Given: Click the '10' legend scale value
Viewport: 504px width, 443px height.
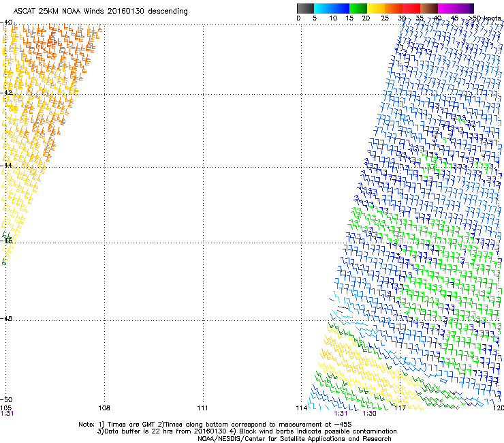Looking at the screenshot, I should (x=333, y=18).
